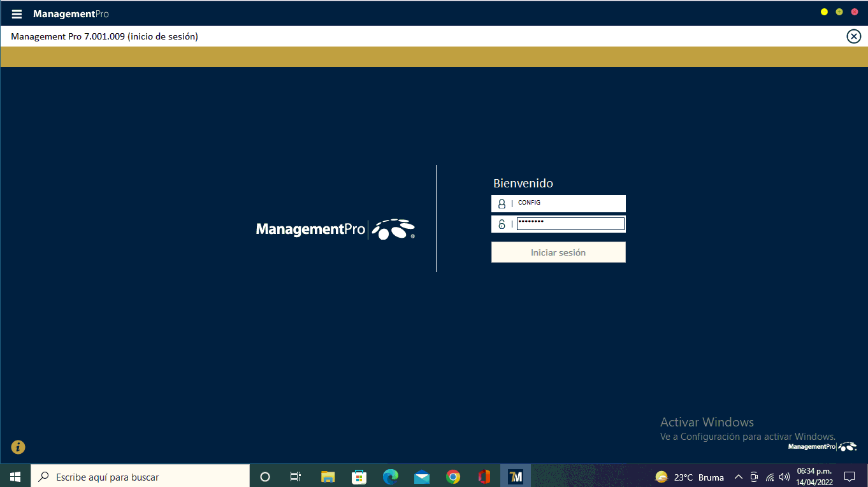
Task: Open Windows Start menu
Action: pos(15,477)
